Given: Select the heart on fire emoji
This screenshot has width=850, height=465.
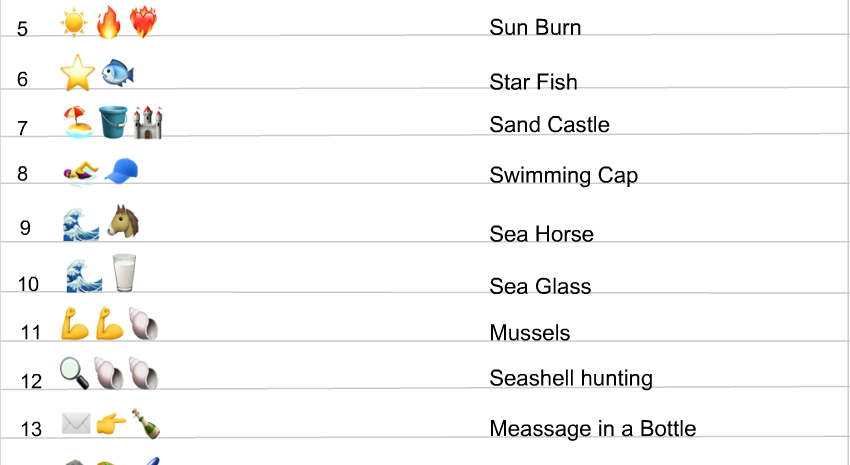Looking at the screenshot, I should [143, 22].
